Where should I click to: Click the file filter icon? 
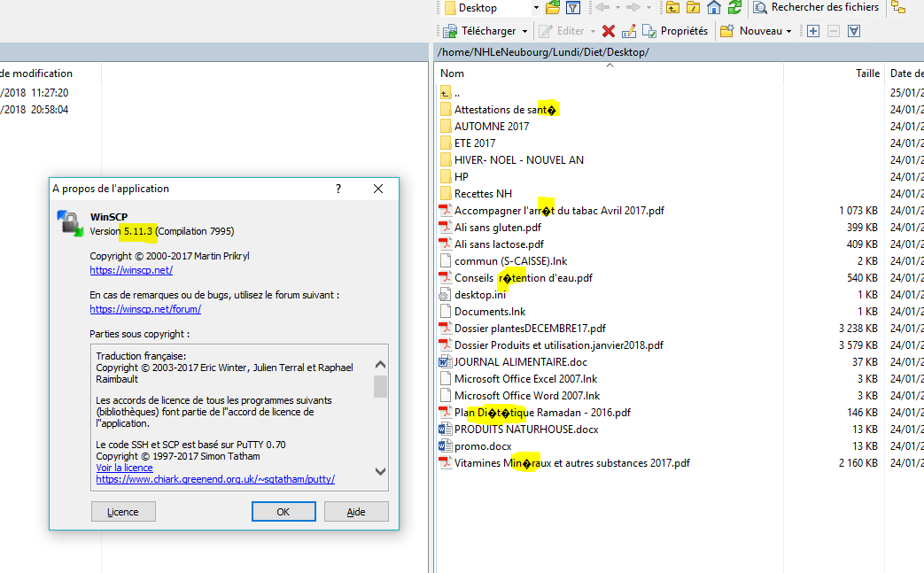pos(573,8)
